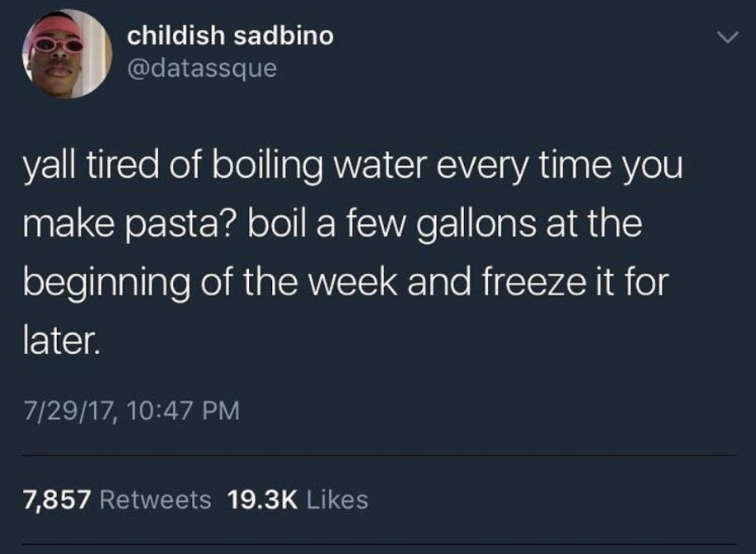This screenshot has height=554, width=756.
Task: Click the 19.3K like count number
Action: coord(262,499)
